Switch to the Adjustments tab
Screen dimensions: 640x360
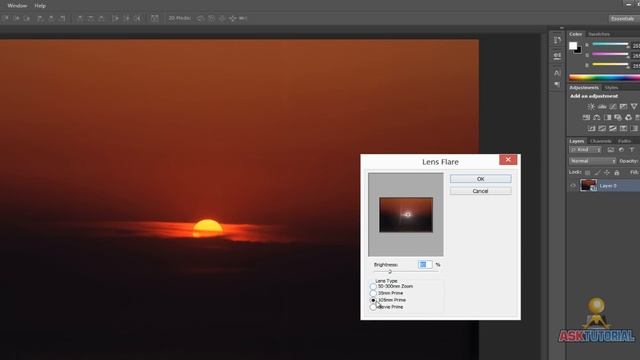coord(584,88)
